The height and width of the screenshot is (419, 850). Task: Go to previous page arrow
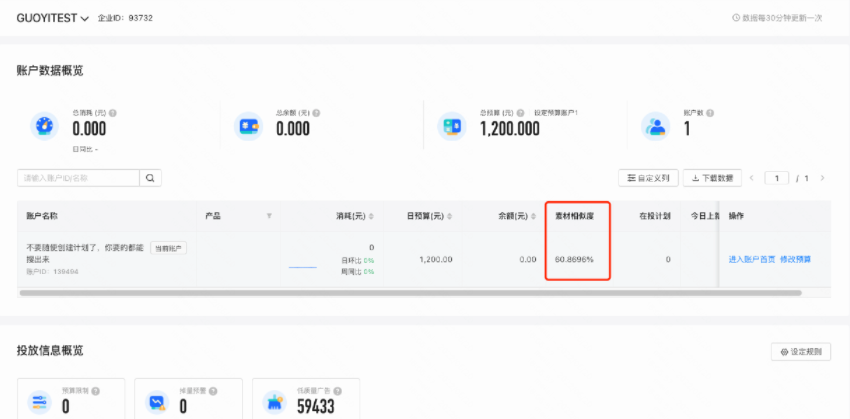[752, 178]
